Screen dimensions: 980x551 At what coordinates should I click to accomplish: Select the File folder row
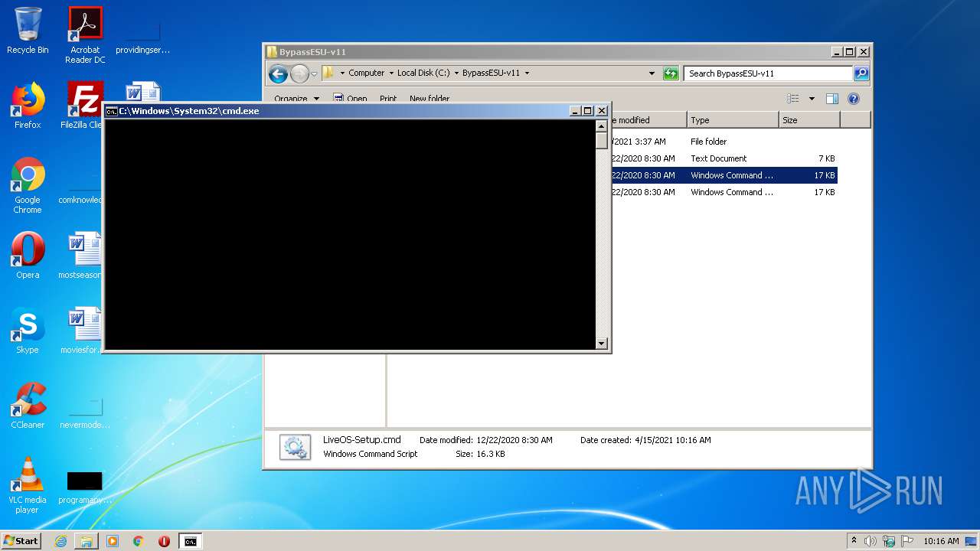(724, 142)
